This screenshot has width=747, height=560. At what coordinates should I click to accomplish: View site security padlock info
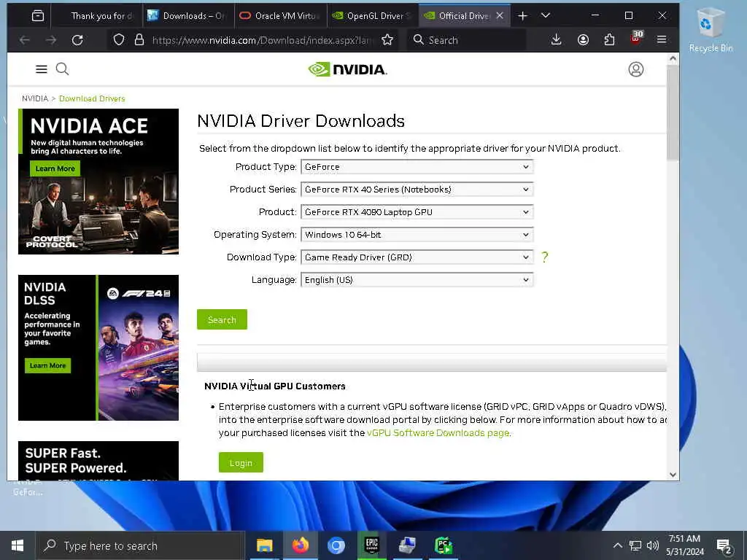(139, 40)
